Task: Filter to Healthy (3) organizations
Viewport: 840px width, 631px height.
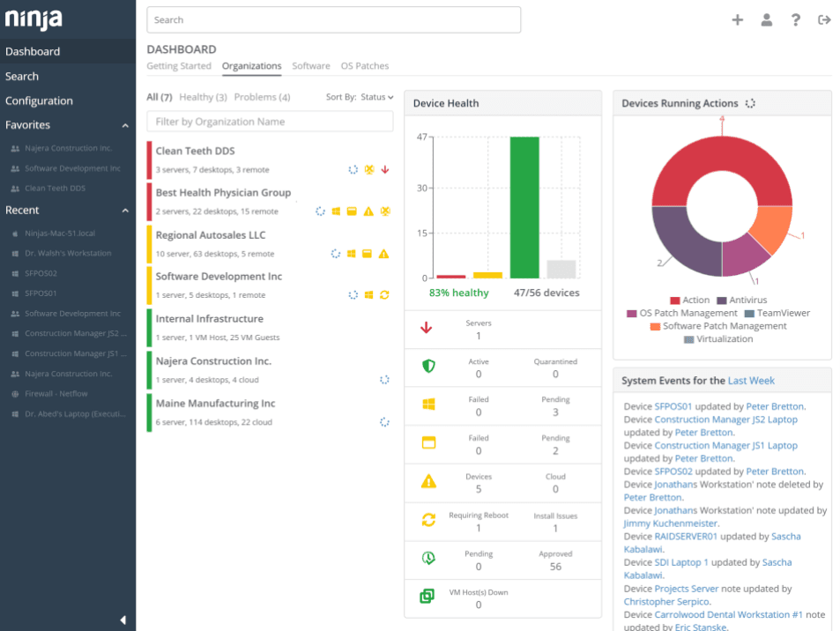Action: 203,97
